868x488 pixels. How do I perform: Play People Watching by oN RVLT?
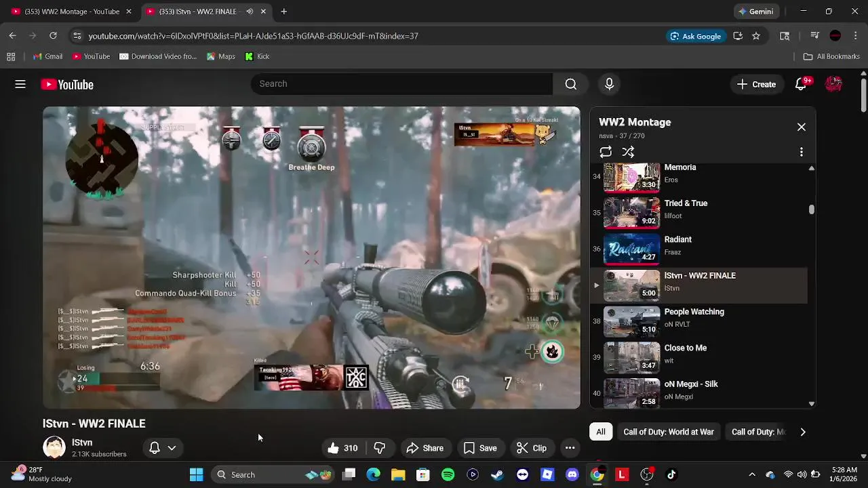698,321
